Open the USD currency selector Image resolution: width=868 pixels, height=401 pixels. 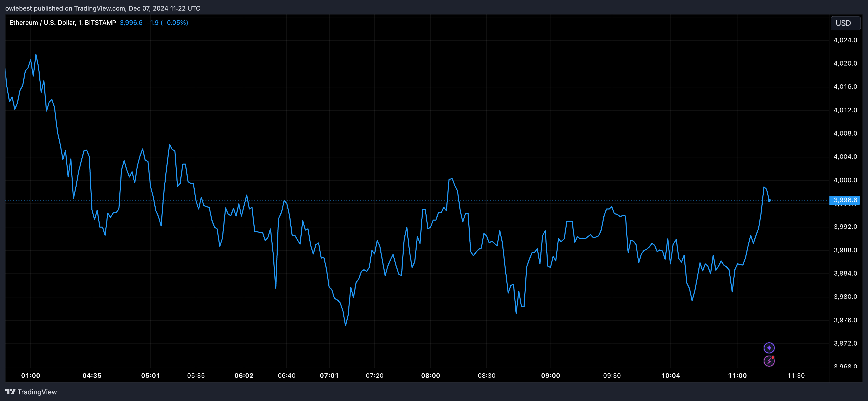tap(846, 23)
